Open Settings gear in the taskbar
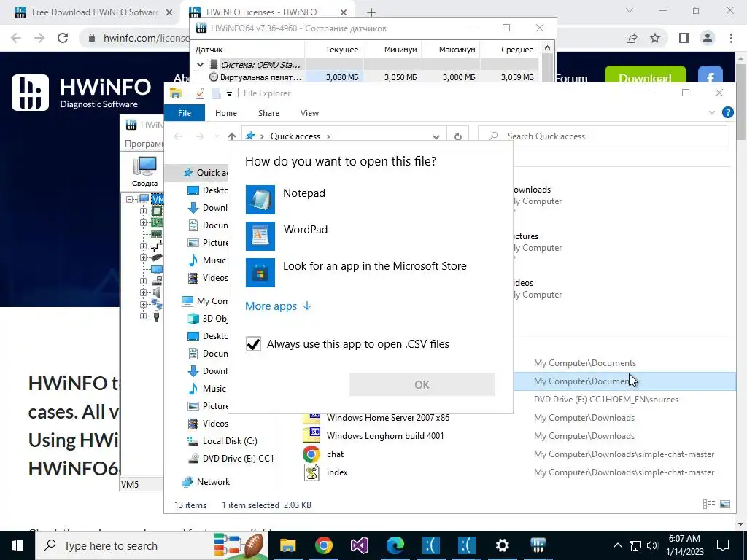747x560 pixels. tap(502, 545)
